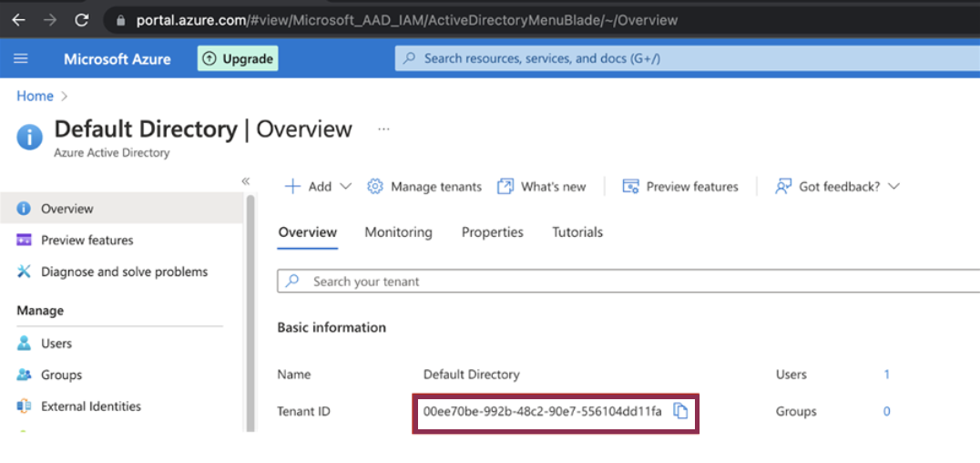Click the Manage section heading in the sidebar
The image size is (980, 463).
[x=40, y=310]
